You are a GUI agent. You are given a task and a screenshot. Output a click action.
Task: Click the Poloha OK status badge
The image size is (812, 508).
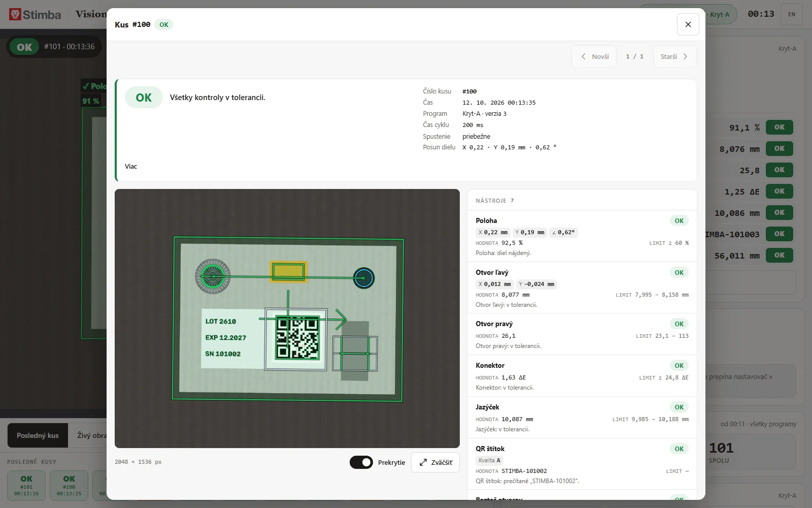(679, 220)
